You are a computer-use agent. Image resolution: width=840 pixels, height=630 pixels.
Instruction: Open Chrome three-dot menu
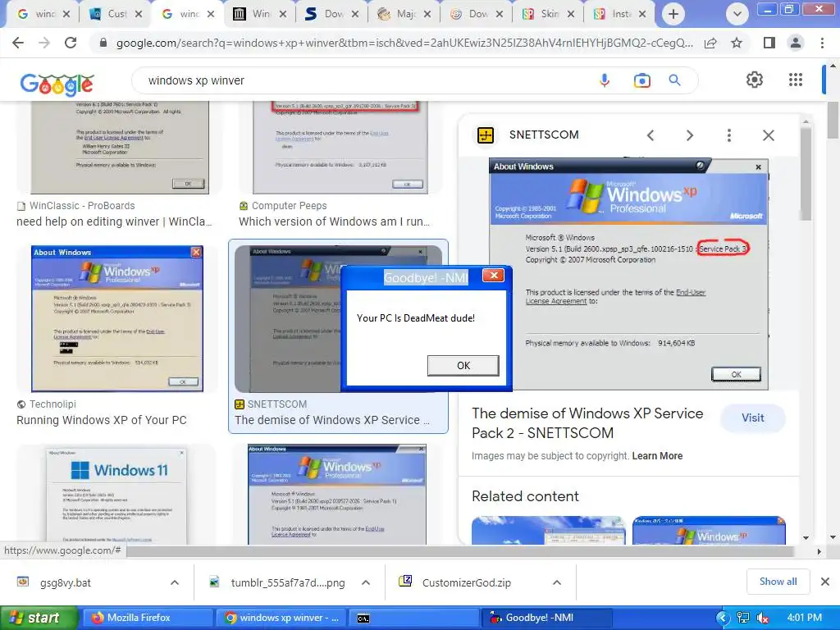coord(822,43)
